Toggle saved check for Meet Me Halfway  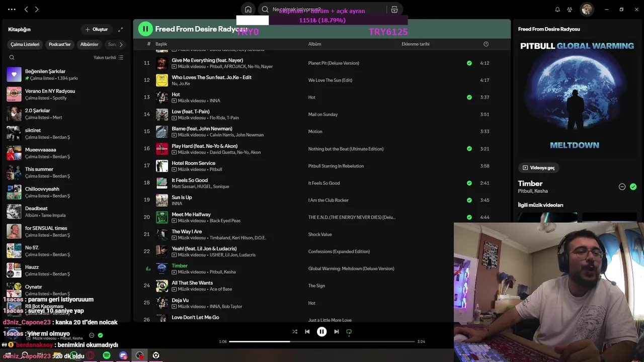pos(469,217)
